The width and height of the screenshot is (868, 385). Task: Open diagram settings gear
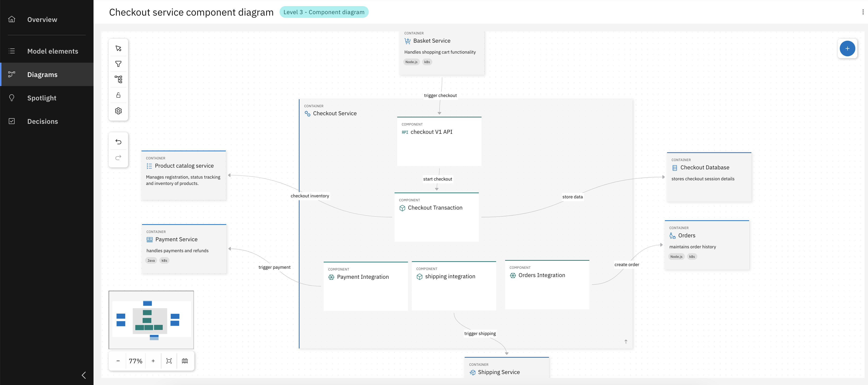[x=118, y=111]
